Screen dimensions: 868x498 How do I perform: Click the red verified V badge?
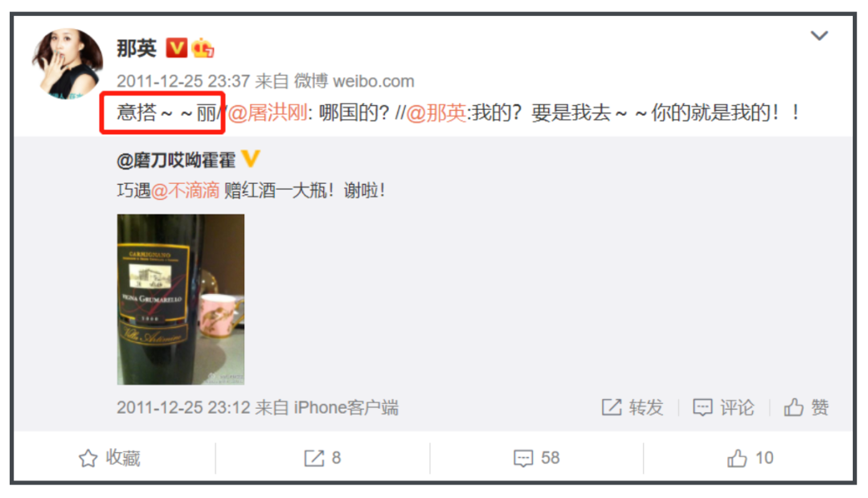(177, 47)
